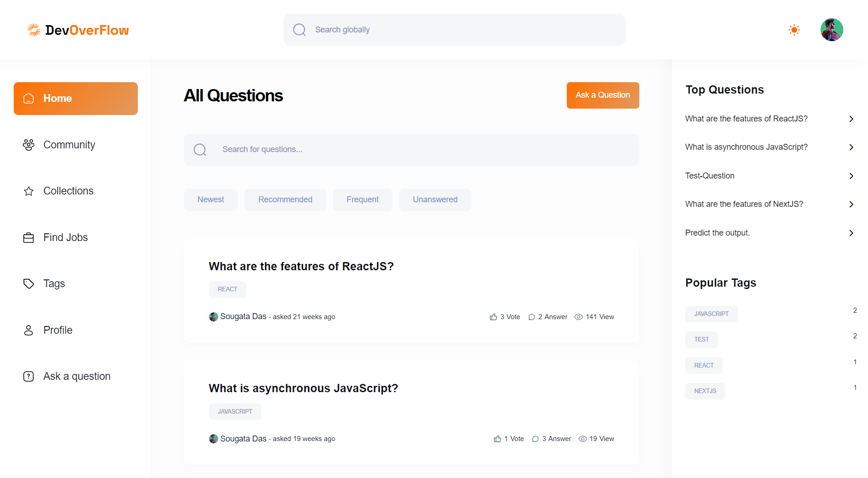Image resolution: width=868 pixels, height=478 pixels.
Task: Toggle the light/dark theme sun icon
Action: coord(794,30)
